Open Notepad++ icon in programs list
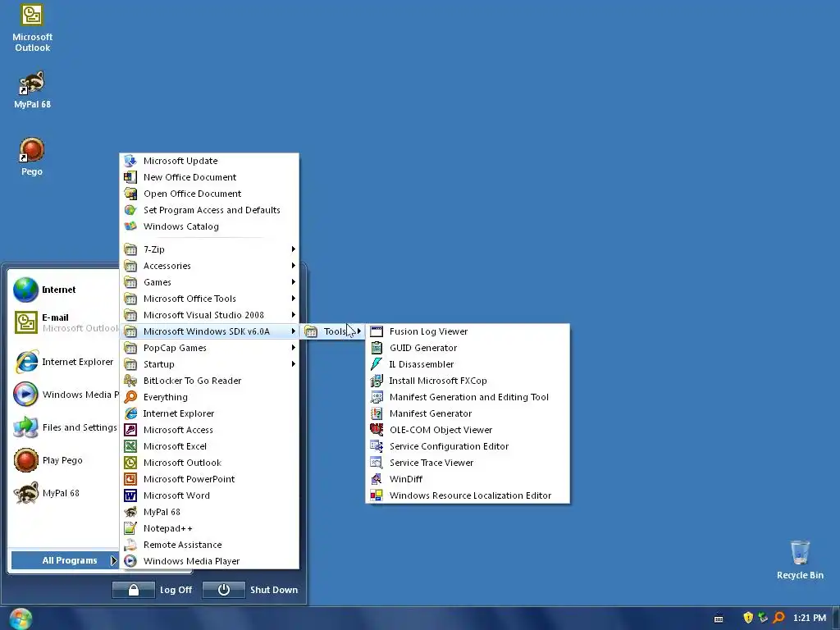Screen dimensions: 840x630 coord(130,529)
